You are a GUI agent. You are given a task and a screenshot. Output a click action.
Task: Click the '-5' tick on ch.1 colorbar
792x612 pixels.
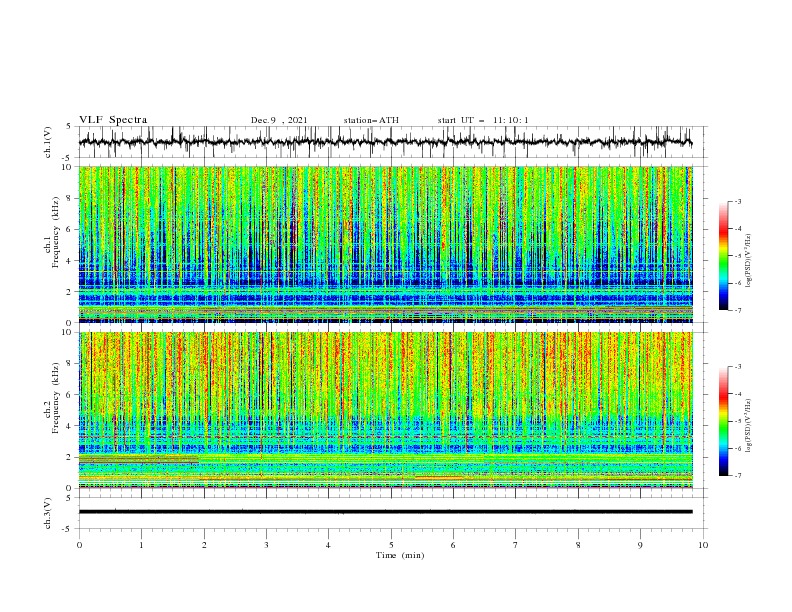pyautogui.click(x=738, y=256)
